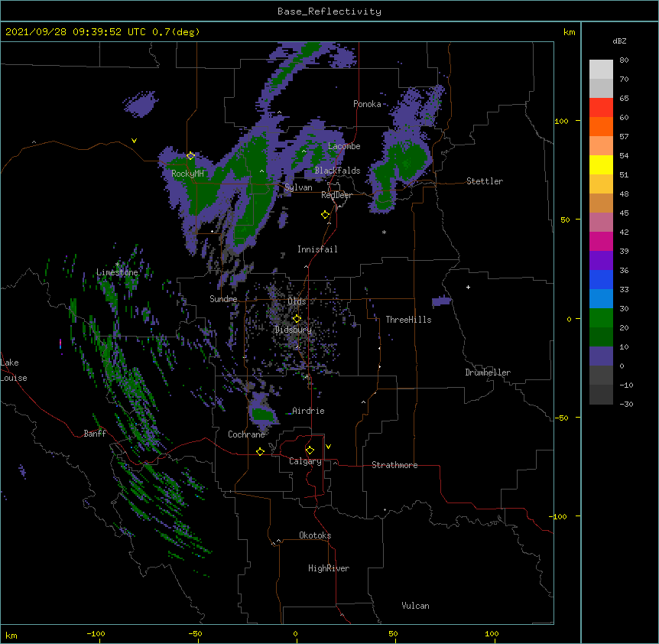Click the blue 36 dBZ color swatch
This screenshot has width=659, height=644.
click(x=601, y=279)
